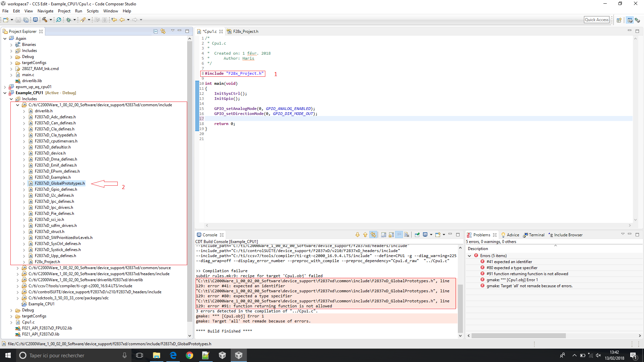Close the Cpu1.c editor tab
The width and height of the screenshot is (644, 362).
[221, 32]
